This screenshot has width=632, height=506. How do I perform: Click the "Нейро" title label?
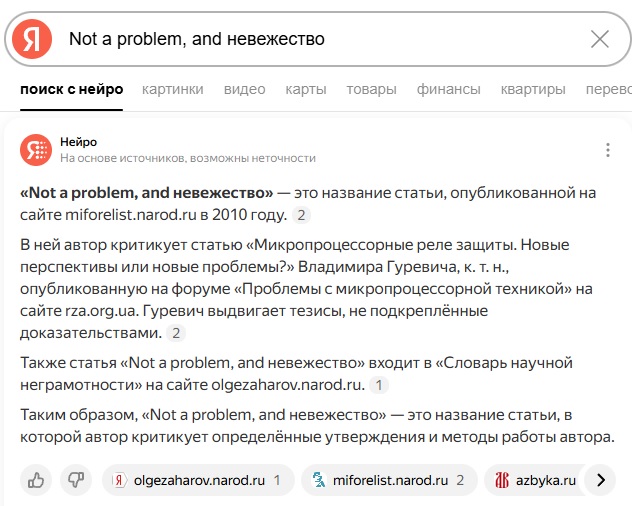pos(79,142)
